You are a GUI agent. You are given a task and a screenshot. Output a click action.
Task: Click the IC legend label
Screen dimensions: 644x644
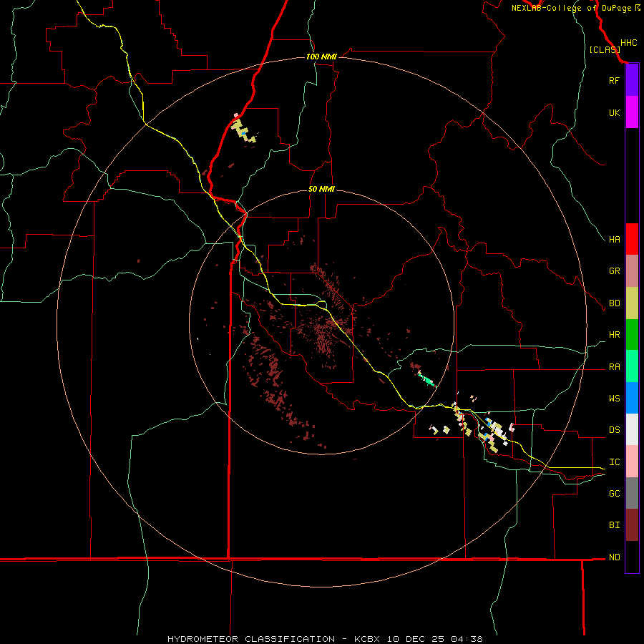pos(614,462)
